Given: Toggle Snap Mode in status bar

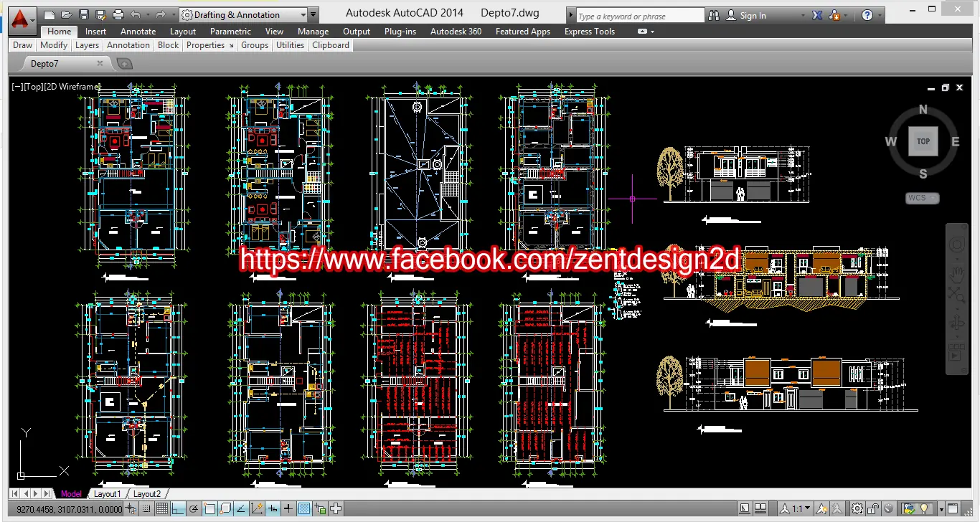Looking at the screenshot, I should click(146, 509).
